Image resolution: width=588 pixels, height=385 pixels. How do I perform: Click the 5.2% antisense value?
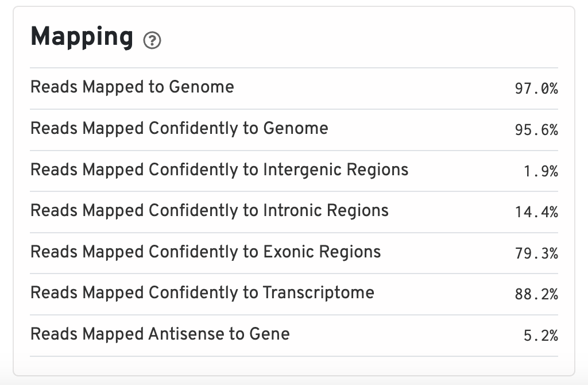(541, 336)
